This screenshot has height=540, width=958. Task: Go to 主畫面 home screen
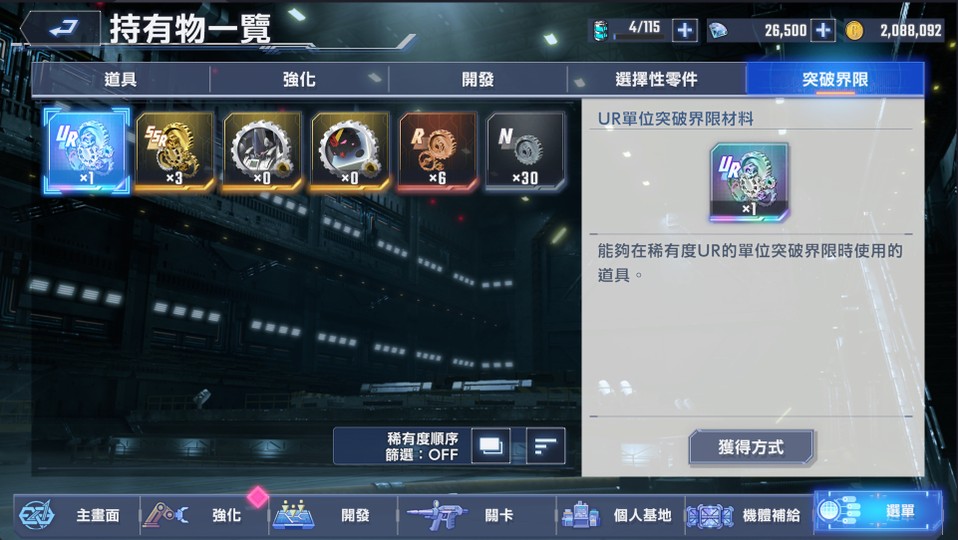76,515
